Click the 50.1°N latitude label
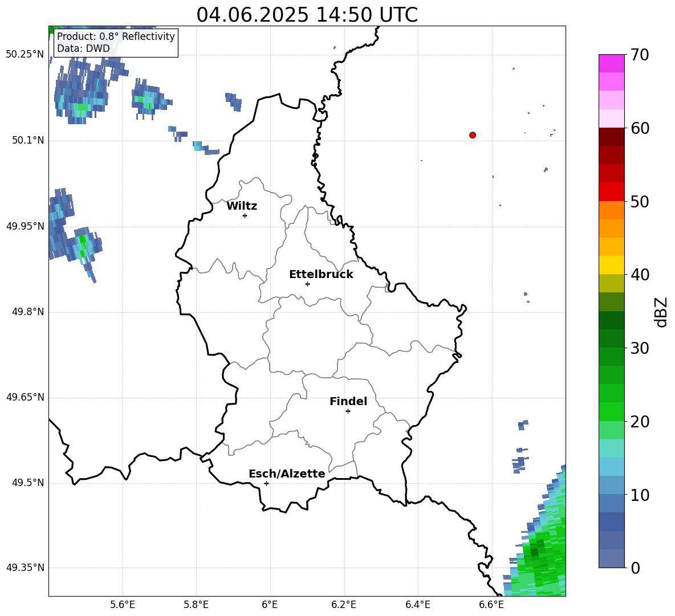This screenshot has width=675, height=616. (28, 141)
